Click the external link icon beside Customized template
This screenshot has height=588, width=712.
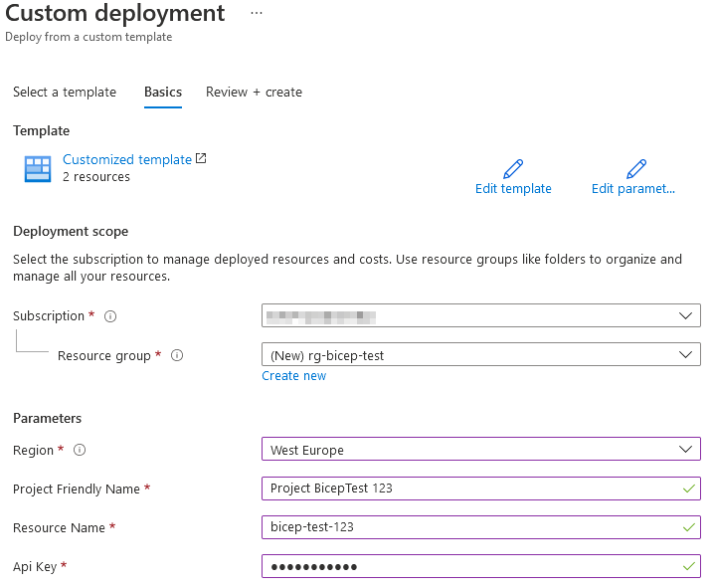[x=201, y=158]
